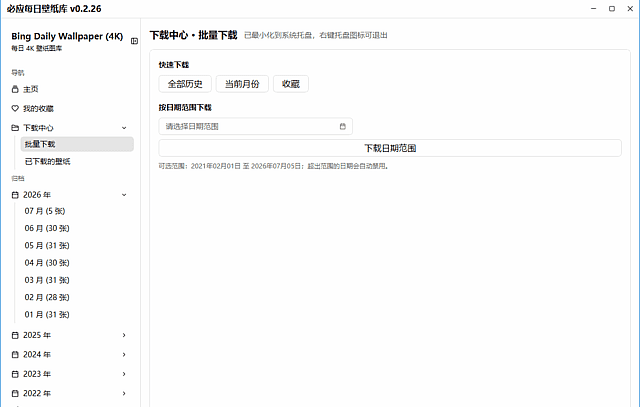Minimize the 必应每日壁纸库 window
Image resolution: width=640 pixels, height=407 pixels.
593,9
